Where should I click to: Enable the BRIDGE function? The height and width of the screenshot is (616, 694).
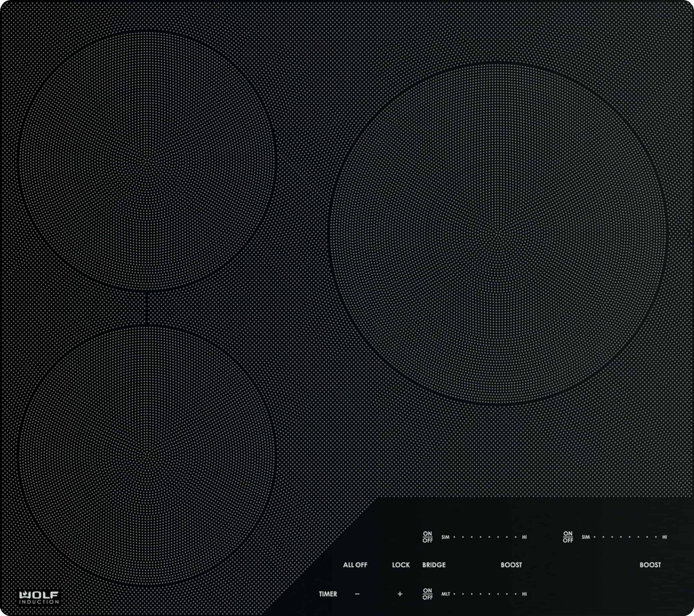434,565
